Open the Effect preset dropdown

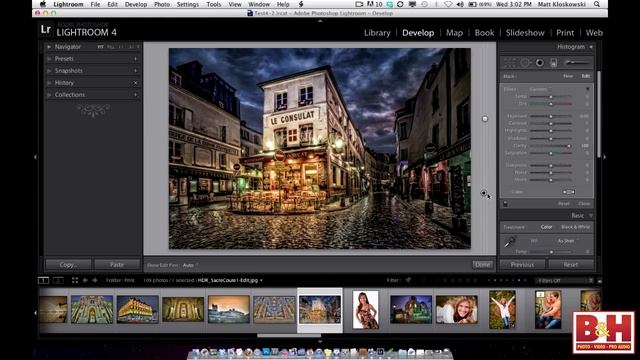pyautogui.click(x=539, y=89)
